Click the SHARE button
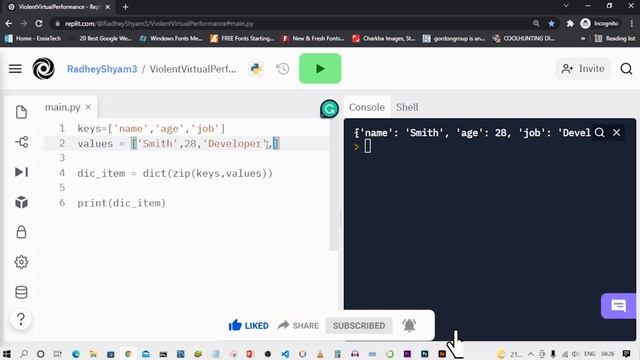Viewport: 640px width, 360px height. 298,325
